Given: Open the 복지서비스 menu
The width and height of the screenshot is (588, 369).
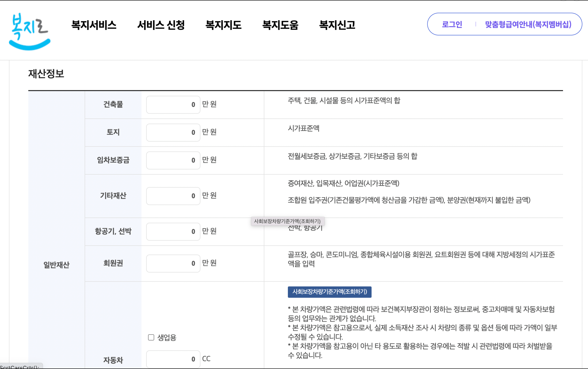Looking at the screenshot, I should [94, 25].
